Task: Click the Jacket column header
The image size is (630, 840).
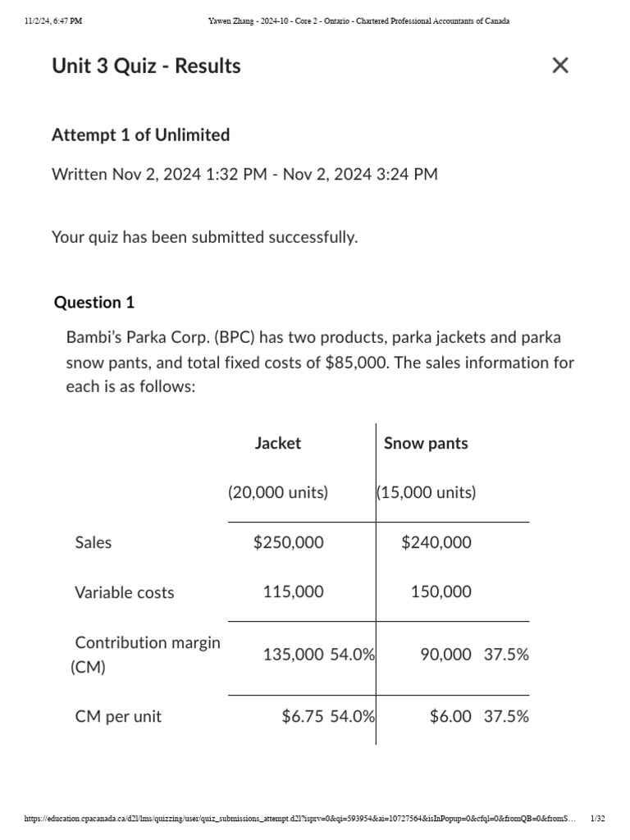Action: pyautogui.click(x=277, y=443)
